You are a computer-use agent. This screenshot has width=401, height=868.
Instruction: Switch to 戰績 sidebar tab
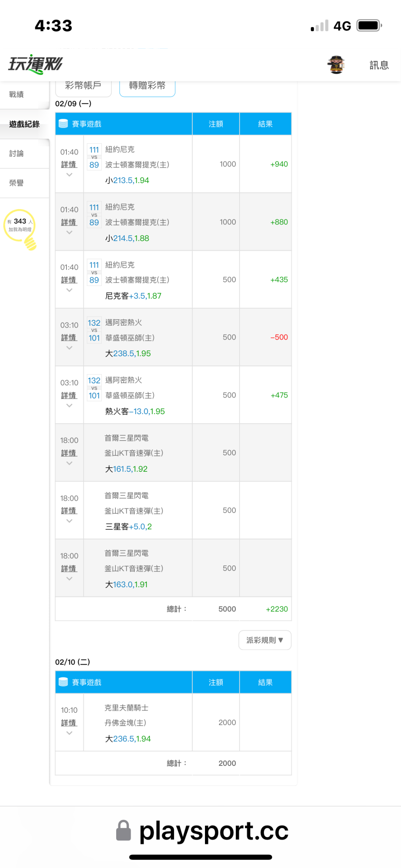17,94
